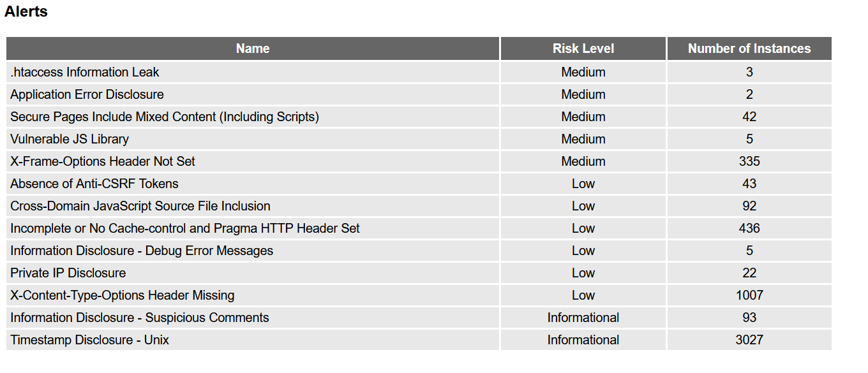This screenshot has width=868, height=373.
Task: Click the Name column header
Action: pyautogui.click(x=253, y=48)
